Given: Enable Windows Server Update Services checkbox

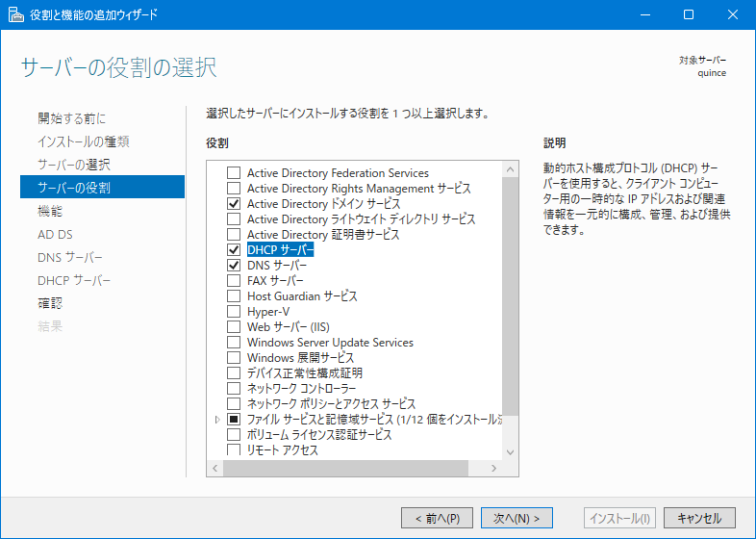Looking at the screenshot, I should [x=234, y=343].
